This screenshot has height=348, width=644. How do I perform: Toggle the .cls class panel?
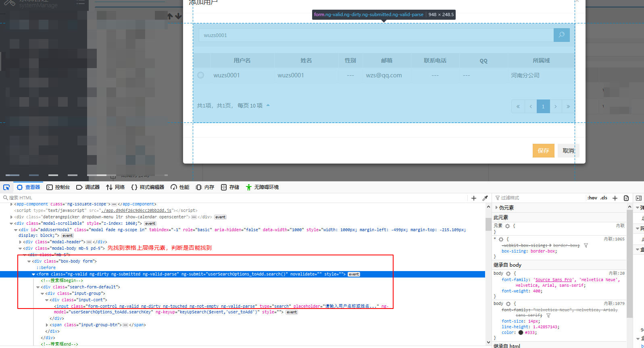point(604,198)
